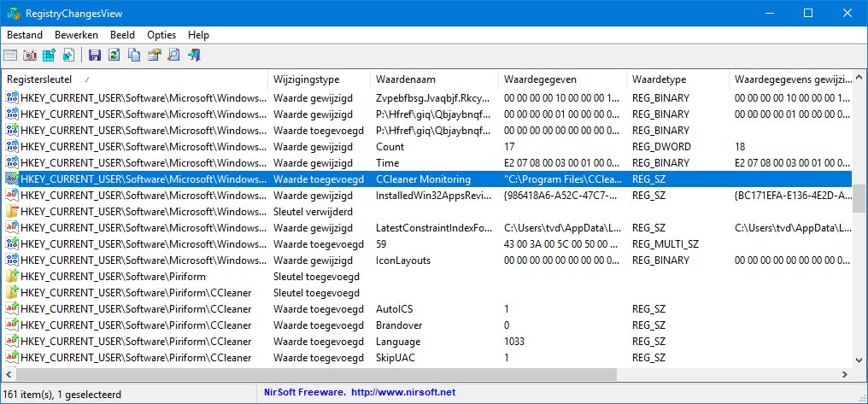
Task: Click the string icon of the Brandover row
Action: [12, 325]
